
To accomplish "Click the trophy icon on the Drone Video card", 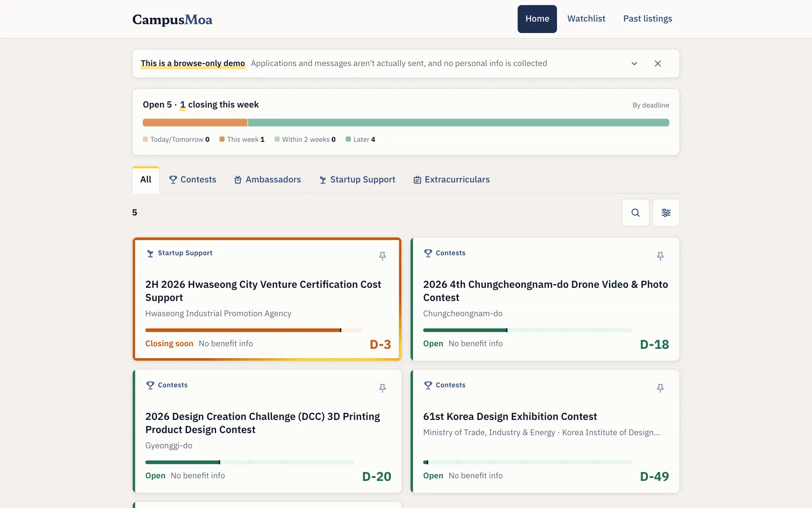I will (428, 253).
